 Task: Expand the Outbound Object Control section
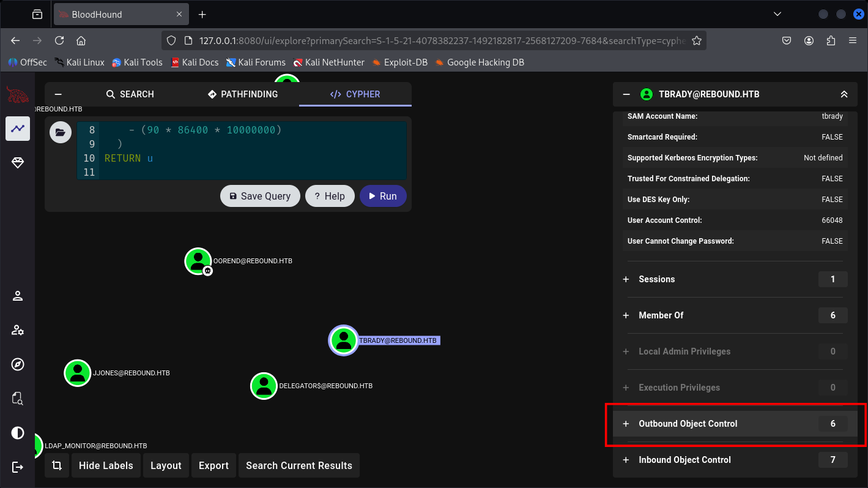coord(688,424)
